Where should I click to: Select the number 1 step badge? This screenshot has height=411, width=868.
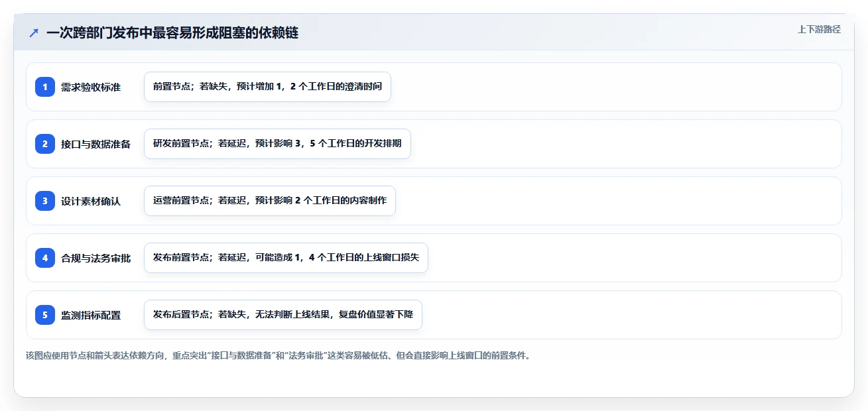(45, 87)
